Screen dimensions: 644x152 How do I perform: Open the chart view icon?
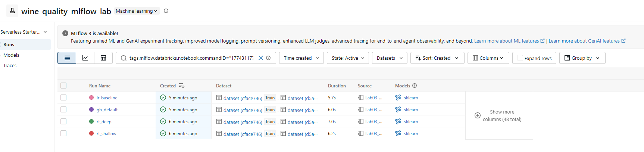pyautogui.click(x=85, y=58)
